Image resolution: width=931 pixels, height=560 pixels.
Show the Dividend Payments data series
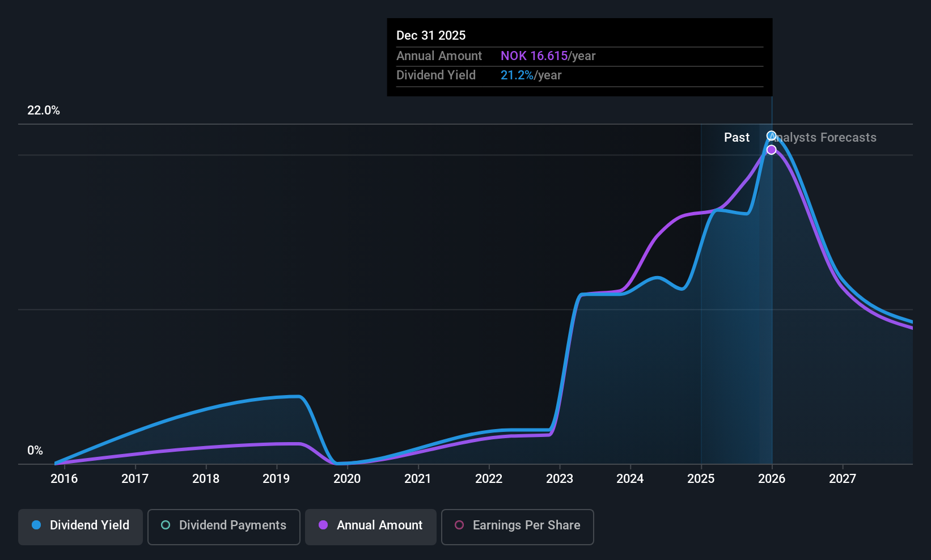pos(223,527)
